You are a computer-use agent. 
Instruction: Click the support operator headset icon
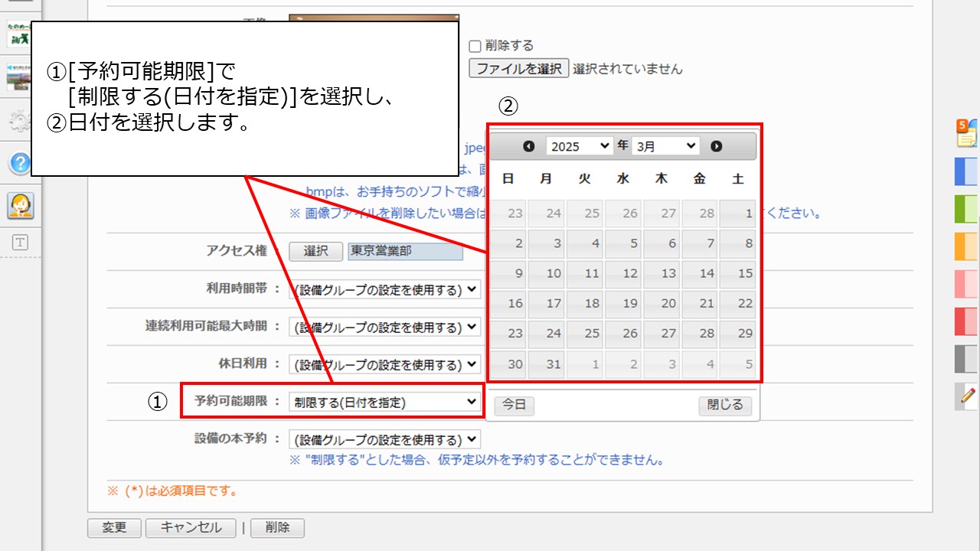pyautogui.click(x=20, y=205)
